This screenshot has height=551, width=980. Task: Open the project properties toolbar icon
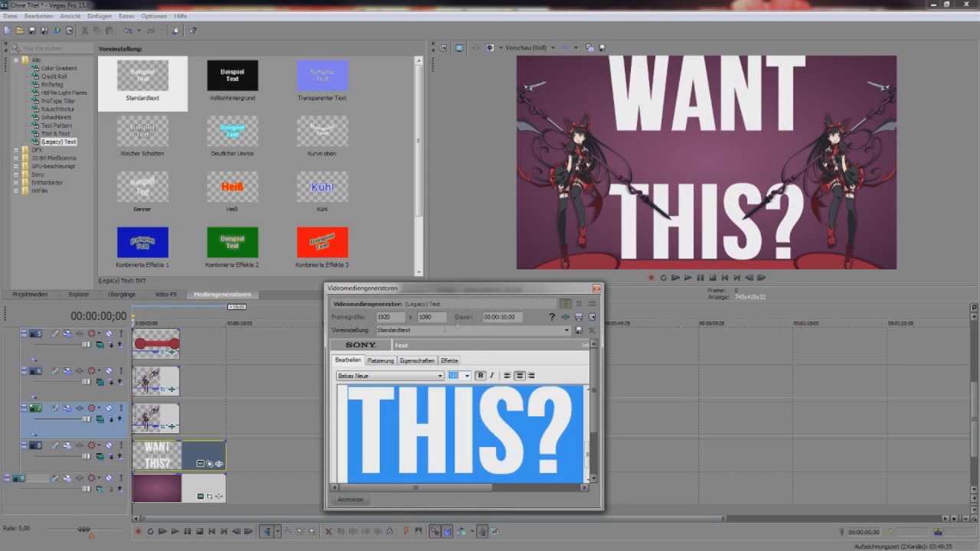click(70, 31)
